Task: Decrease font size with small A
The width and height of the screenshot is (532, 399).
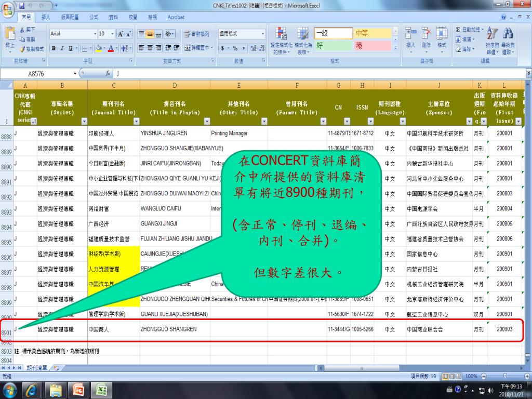Action: [129, 34]
